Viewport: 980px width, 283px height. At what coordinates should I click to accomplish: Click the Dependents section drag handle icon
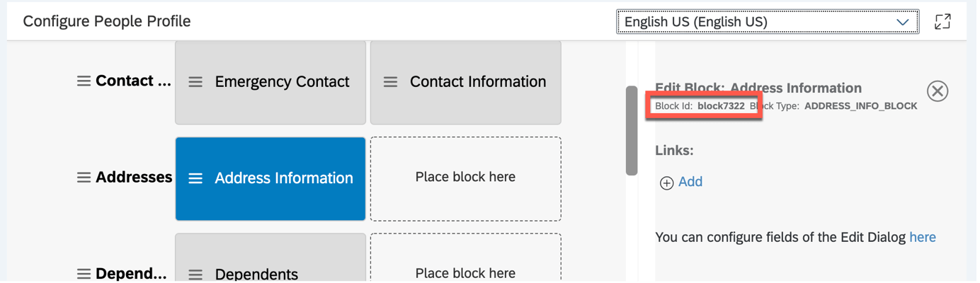tap(84, 274)
